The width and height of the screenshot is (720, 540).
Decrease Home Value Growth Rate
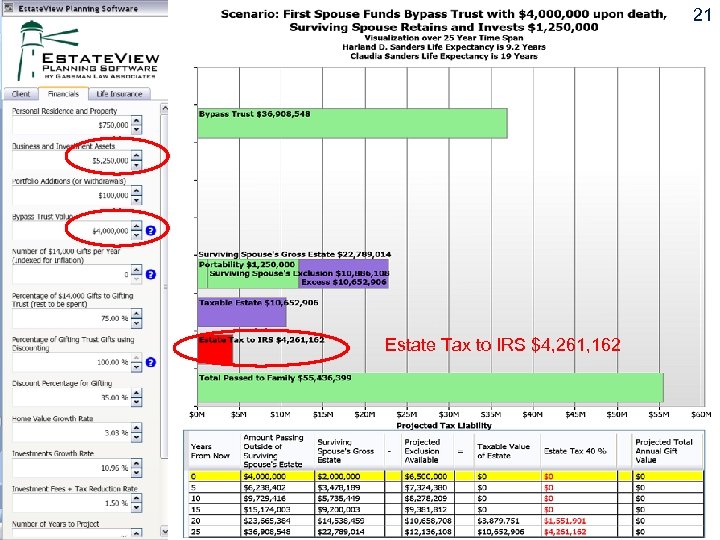pyautogui.click(x=136, y=438)
